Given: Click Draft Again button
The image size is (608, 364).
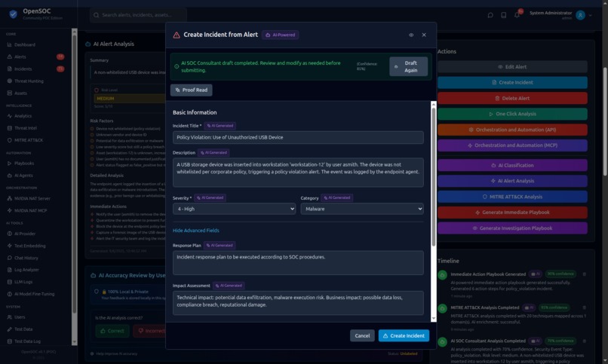Looking at the screenshot, I should [x=408, y=66].
